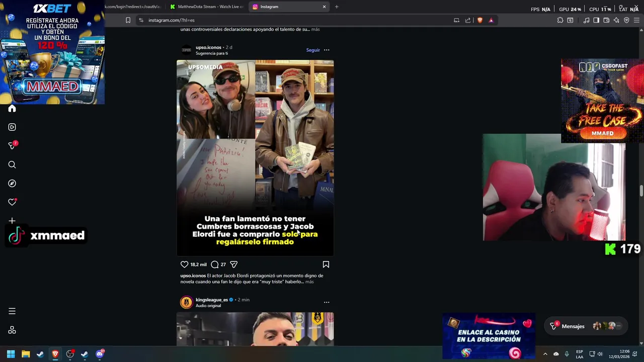Switch to MatthewDota Stream tab
The image size is (644, 362).
(x=206, y=7)
